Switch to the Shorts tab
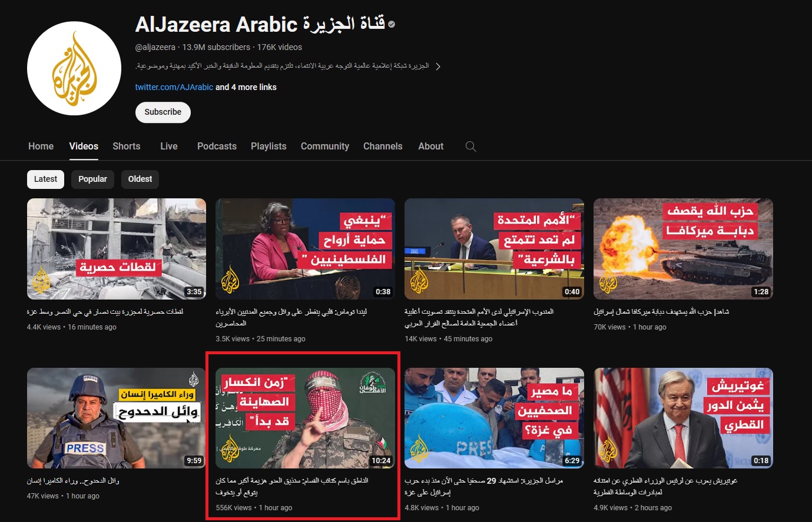 127,147
